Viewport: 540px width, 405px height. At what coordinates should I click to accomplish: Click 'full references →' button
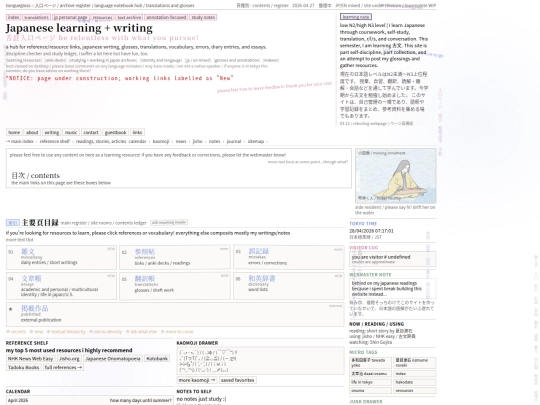coord(63,367)
